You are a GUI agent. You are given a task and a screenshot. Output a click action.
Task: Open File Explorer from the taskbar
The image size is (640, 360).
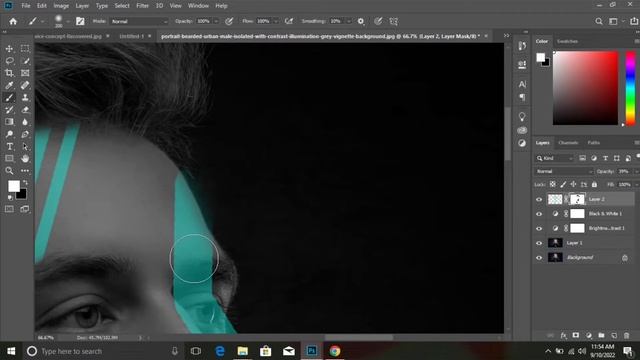[x=243, y=351]
